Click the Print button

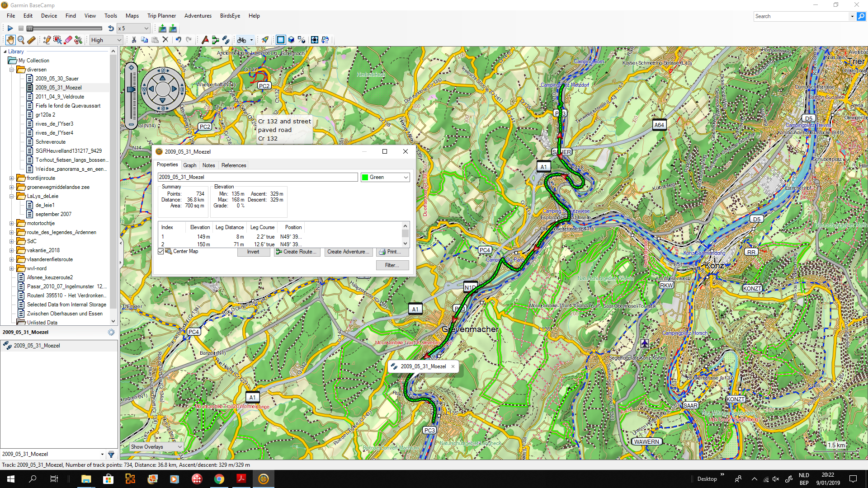pos(392,252)
